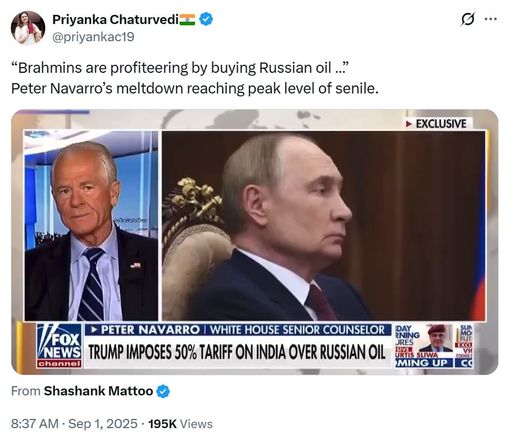Open Priyanka Chaturvedi's profile picture
The height and width of the screenshot is (445, 512).
(x=28, y=28)
